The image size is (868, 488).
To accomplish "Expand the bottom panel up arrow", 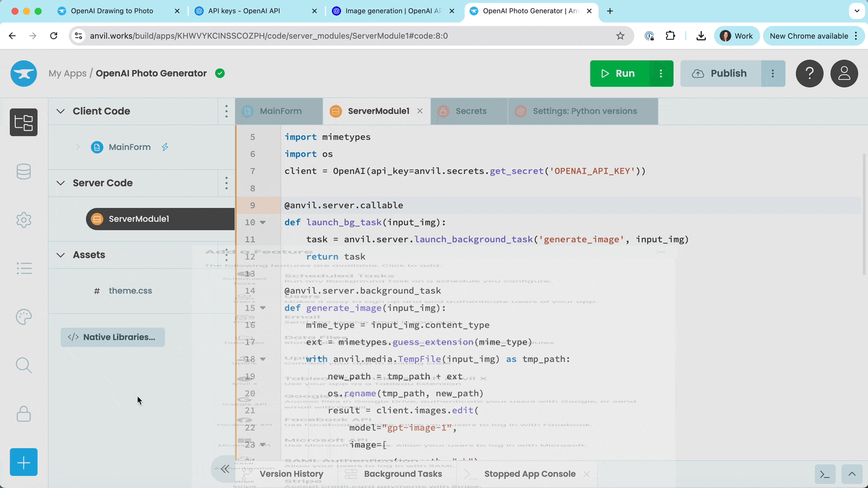I will tap(852, 474).
